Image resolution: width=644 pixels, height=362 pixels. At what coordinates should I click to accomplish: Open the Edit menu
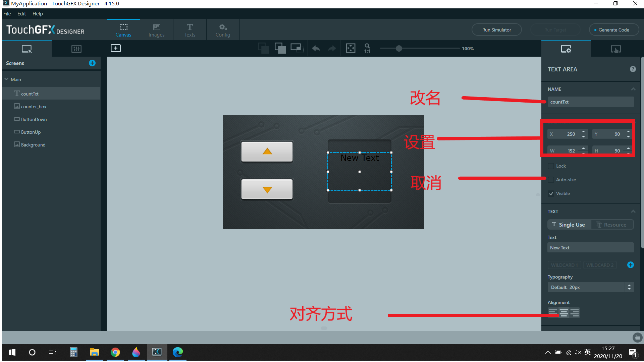click(x=21, y=13)
